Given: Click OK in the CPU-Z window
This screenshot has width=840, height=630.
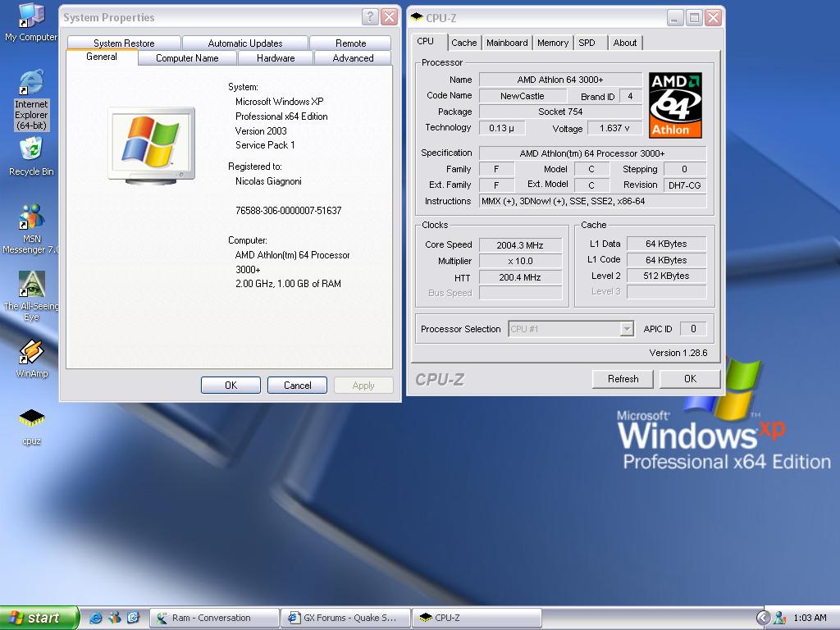Looking at the screenshot, I should click(690, 379).
